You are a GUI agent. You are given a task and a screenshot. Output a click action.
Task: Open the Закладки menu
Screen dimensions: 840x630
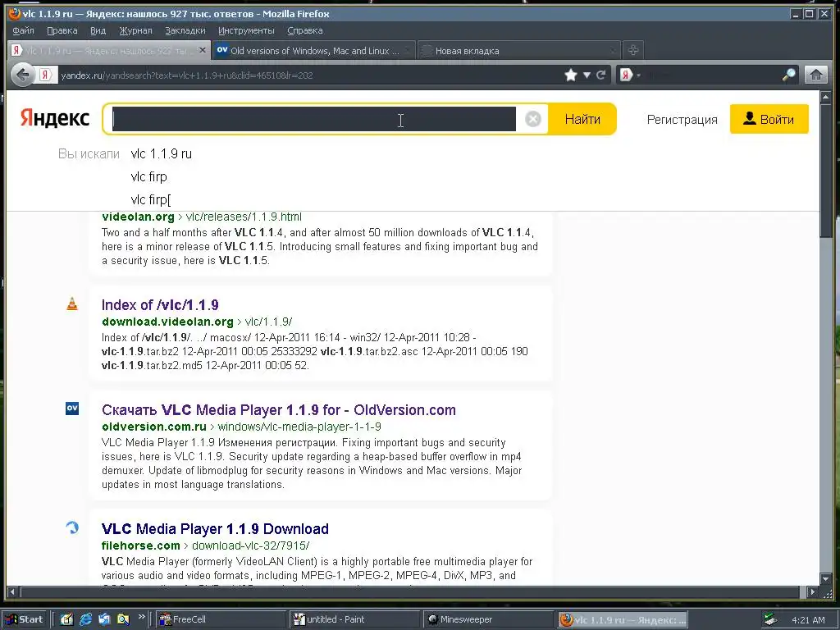185,30
